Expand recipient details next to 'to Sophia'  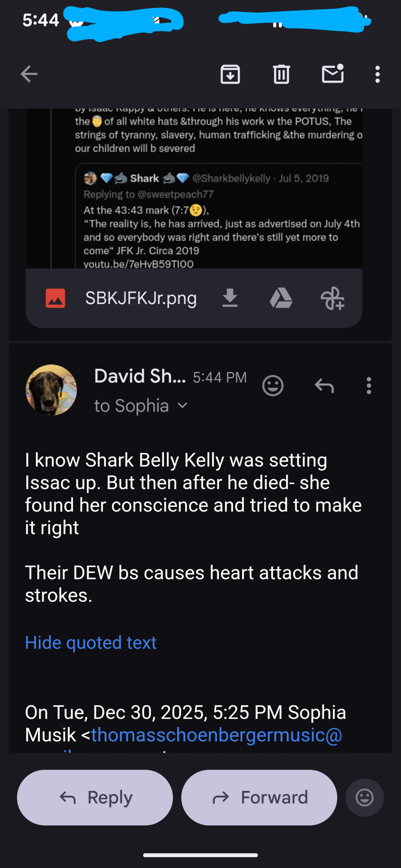(x=183, y=406)
